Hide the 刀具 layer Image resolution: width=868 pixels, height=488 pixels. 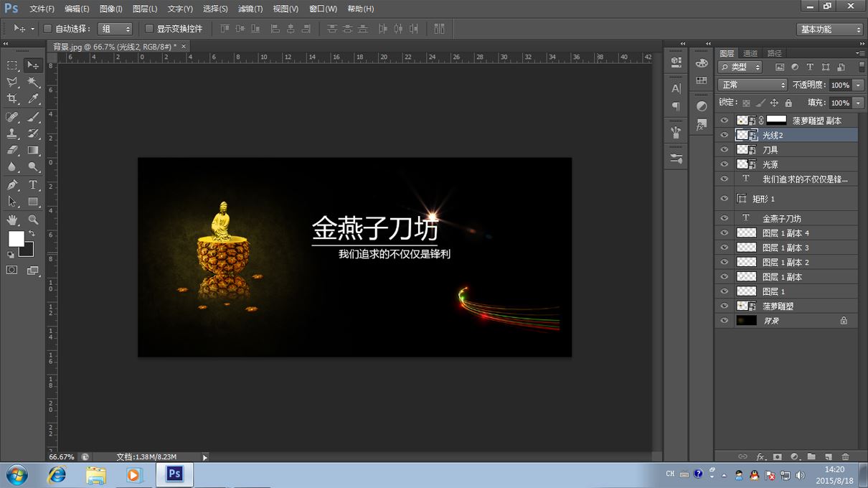point(724,150)
